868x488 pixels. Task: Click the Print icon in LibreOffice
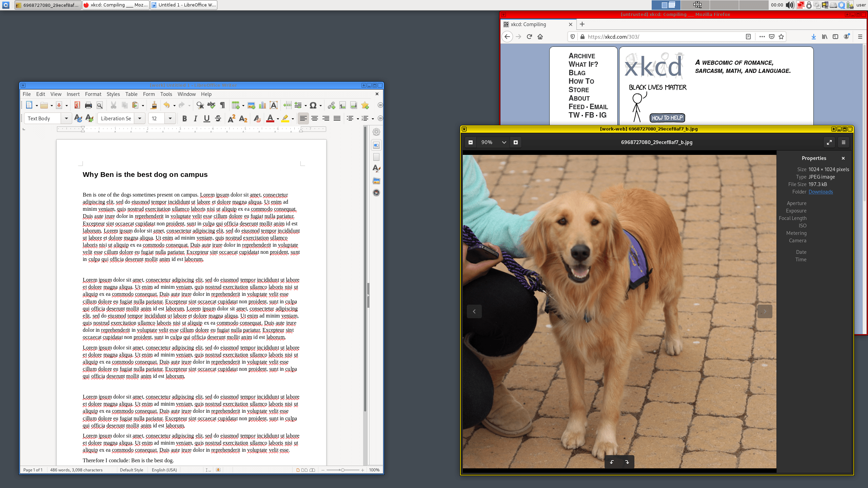[x=89, y=105]
